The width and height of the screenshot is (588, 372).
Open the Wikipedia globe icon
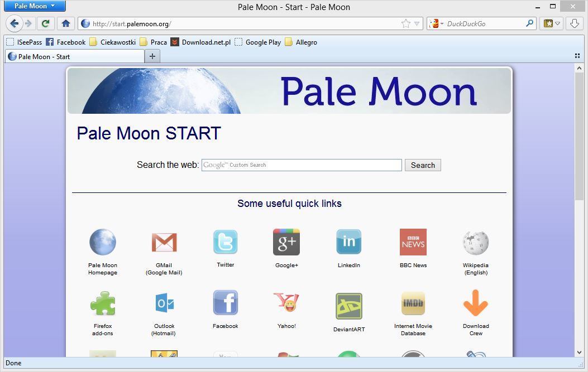click(476, 243)
